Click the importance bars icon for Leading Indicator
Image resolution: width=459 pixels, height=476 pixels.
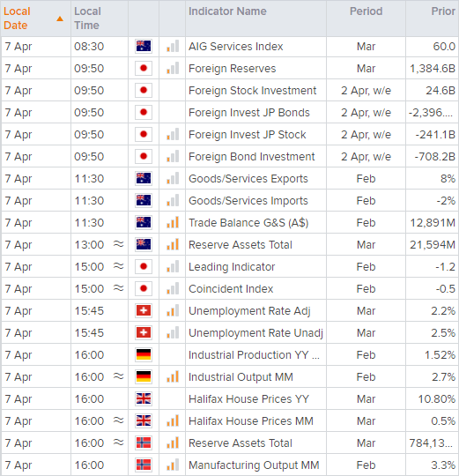click(x=173, y=266)
